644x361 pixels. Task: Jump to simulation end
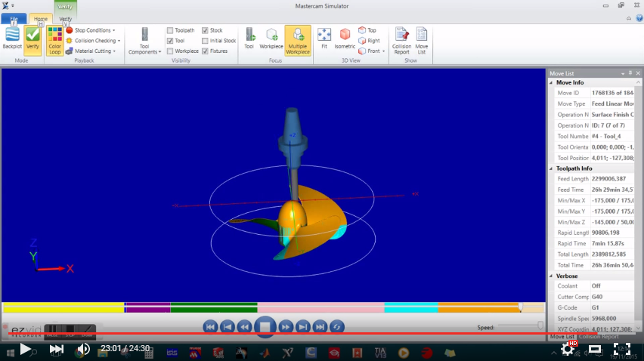(320, 327)
